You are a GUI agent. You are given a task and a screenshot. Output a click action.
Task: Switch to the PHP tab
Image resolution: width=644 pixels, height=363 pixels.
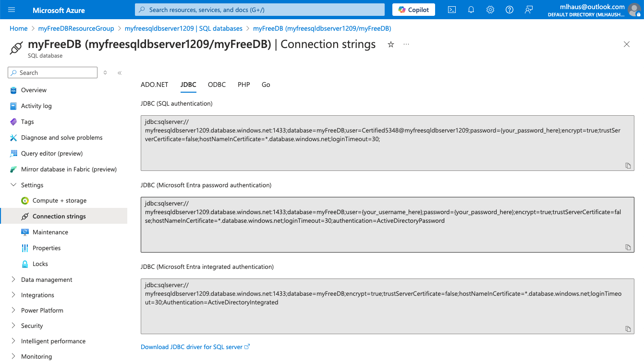(244, 85)
